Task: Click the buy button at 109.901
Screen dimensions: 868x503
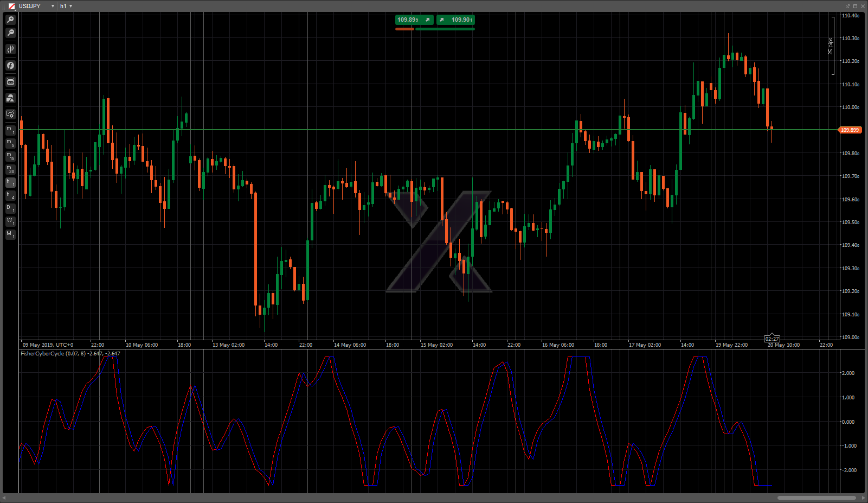Action: (456, 20)
